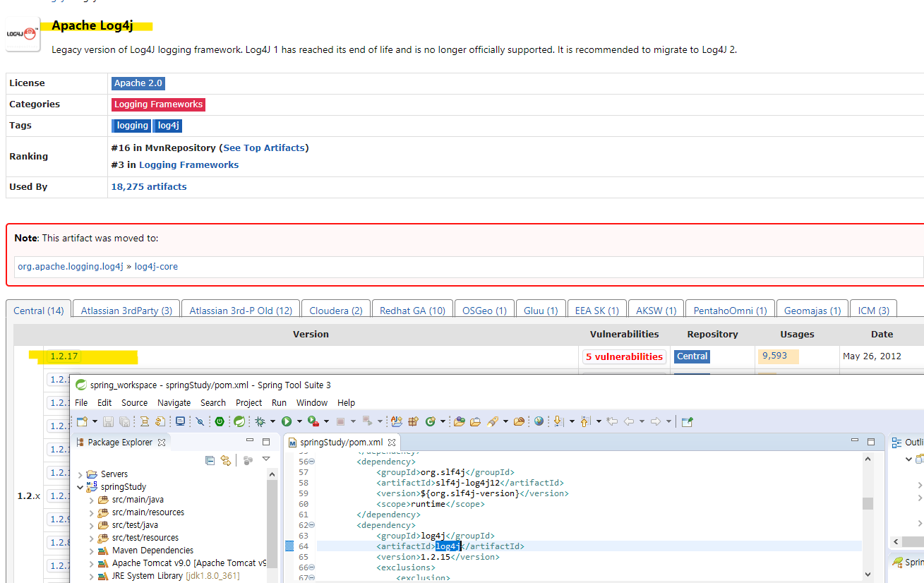Open the Search flashlight dropdown arrow
The height and width of the screenshot is (583, 924).
505,421
